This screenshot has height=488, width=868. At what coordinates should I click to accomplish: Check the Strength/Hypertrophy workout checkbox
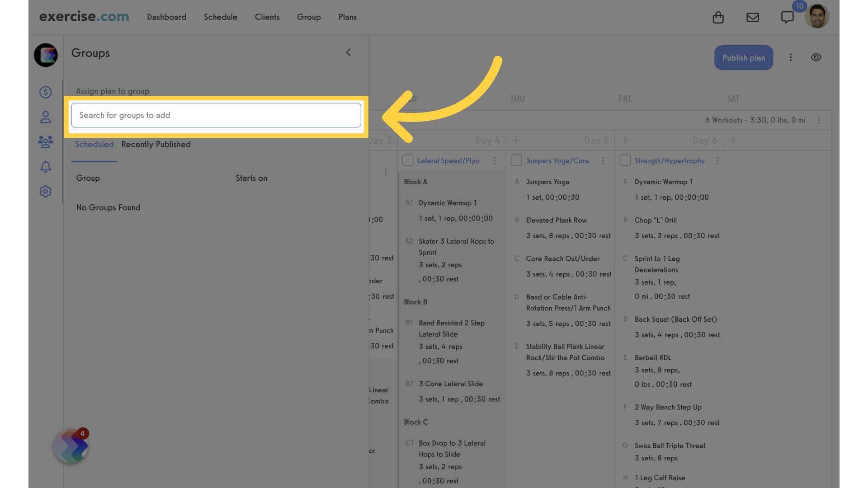pyautogui.click(x=625, y=160)
